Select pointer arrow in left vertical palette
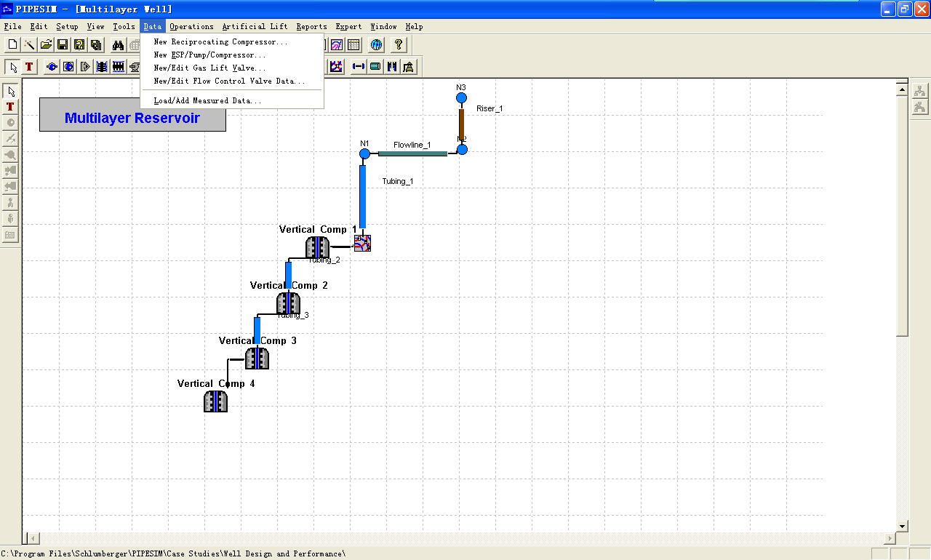931x560 pixels. click(x=10, y=91)
